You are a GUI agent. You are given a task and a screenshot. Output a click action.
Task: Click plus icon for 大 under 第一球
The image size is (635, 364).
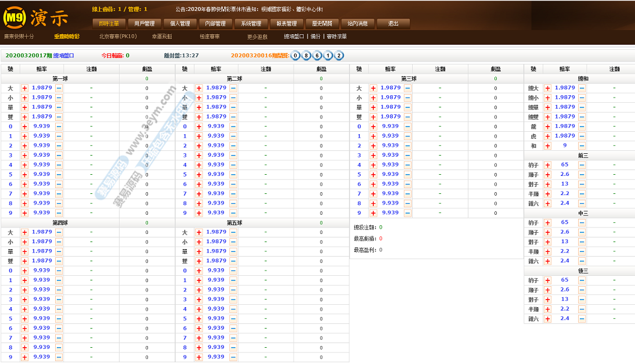point(24,88)
